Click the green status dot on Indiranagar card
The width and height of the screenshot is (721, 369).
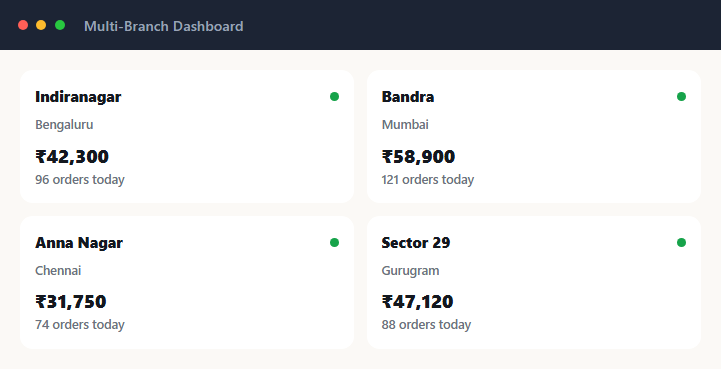click(x=334, y=97)
